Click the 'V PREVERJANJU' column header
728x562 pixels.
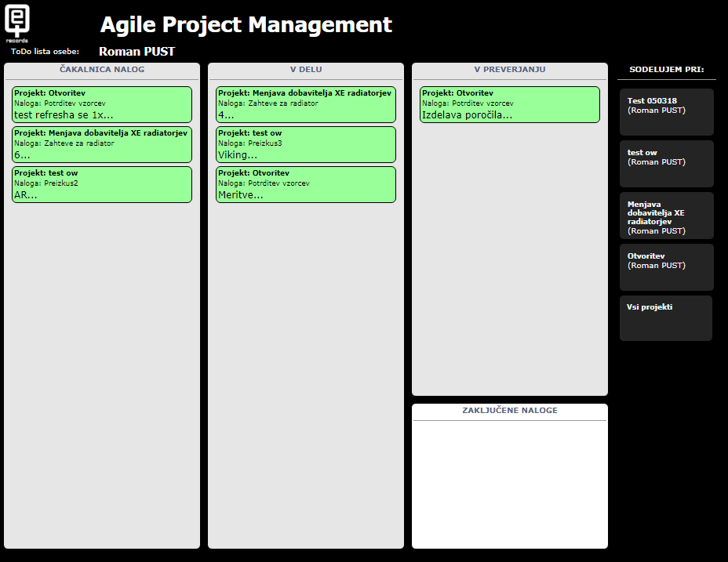tap(510, 70)
